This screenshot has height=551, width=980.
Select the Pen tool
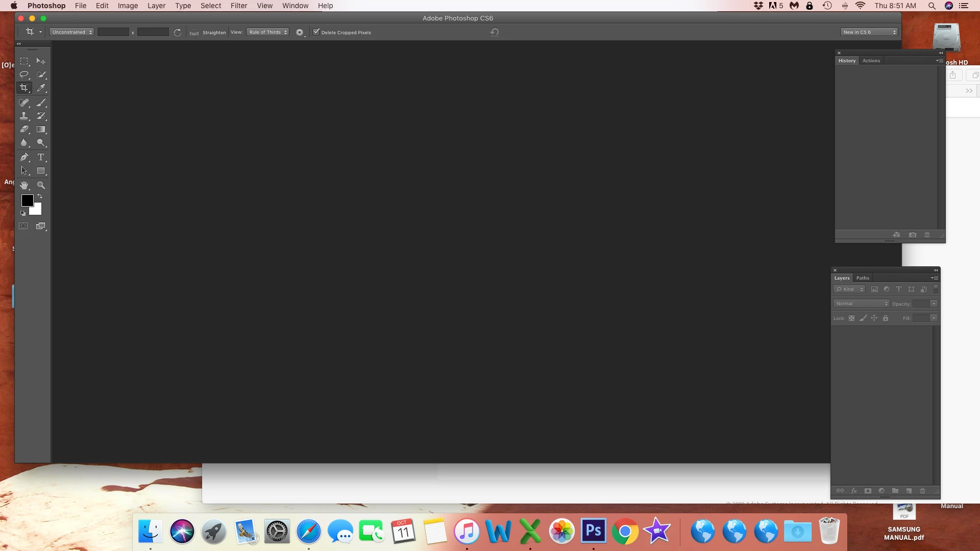click(x=24, y=157)
